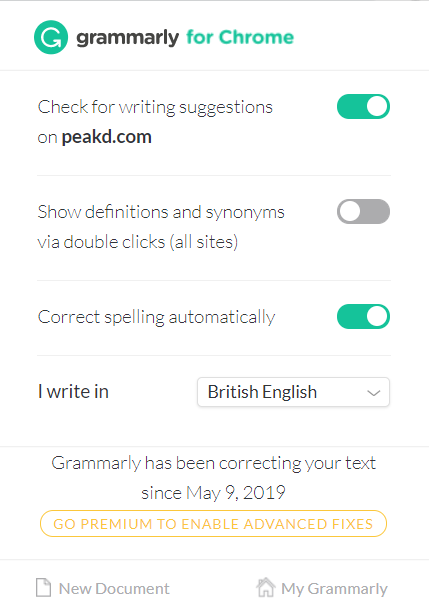Screen dimensions: 429x613
Task: Click the 'for Chrome' header text
Action: point(240,38)
